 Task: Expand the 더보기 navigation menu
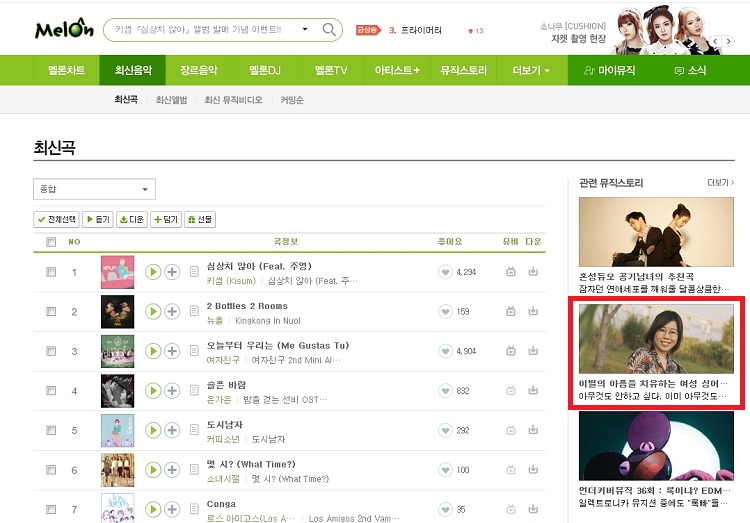(x=531, y=70)
